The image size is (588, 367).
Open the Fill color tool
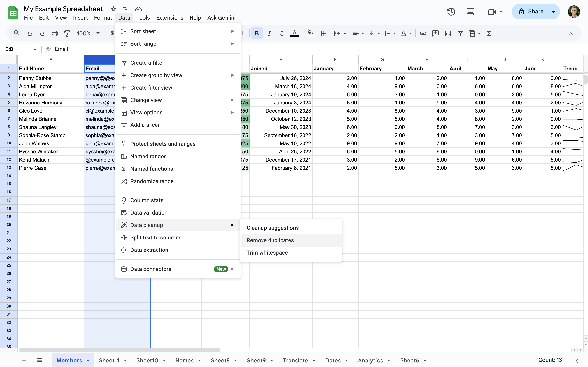[x=311, y=33]
